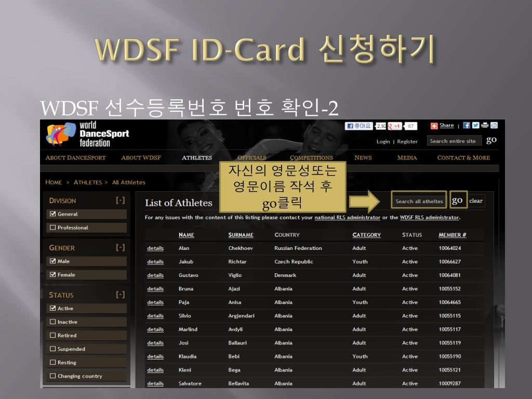Click the email share icon
The width and height of the screenshot is (532, 399).
tap(494, 125)
